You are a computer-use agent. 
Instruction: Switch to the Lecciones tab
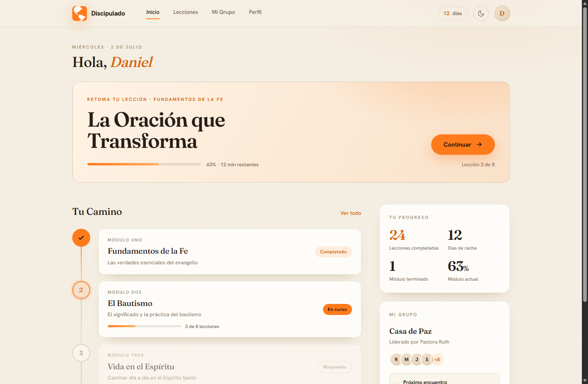click(x=185, y=12)
